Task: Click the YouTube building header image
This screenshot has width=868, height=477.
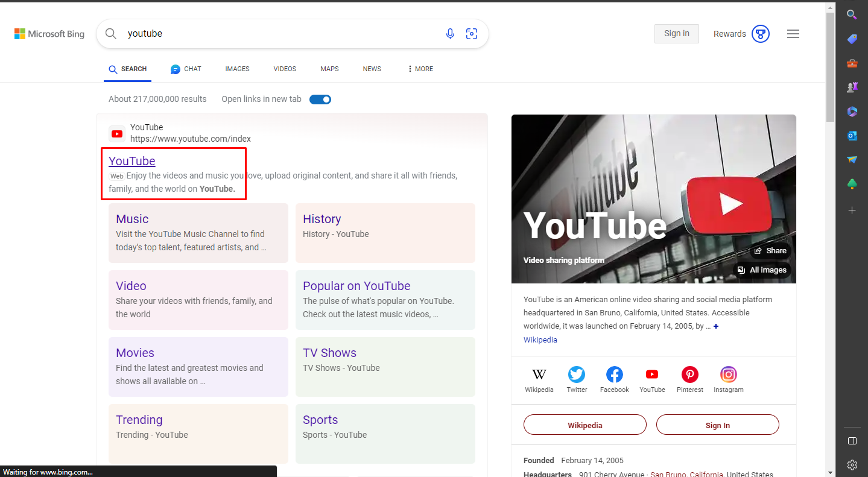Action: [x=654, y=199]
